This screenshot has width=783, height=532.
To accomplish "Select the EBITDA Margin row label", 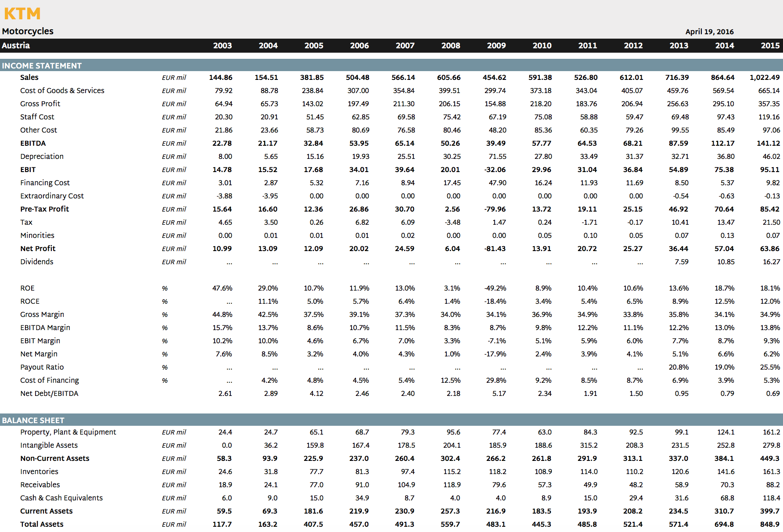I will click(45, 327).
